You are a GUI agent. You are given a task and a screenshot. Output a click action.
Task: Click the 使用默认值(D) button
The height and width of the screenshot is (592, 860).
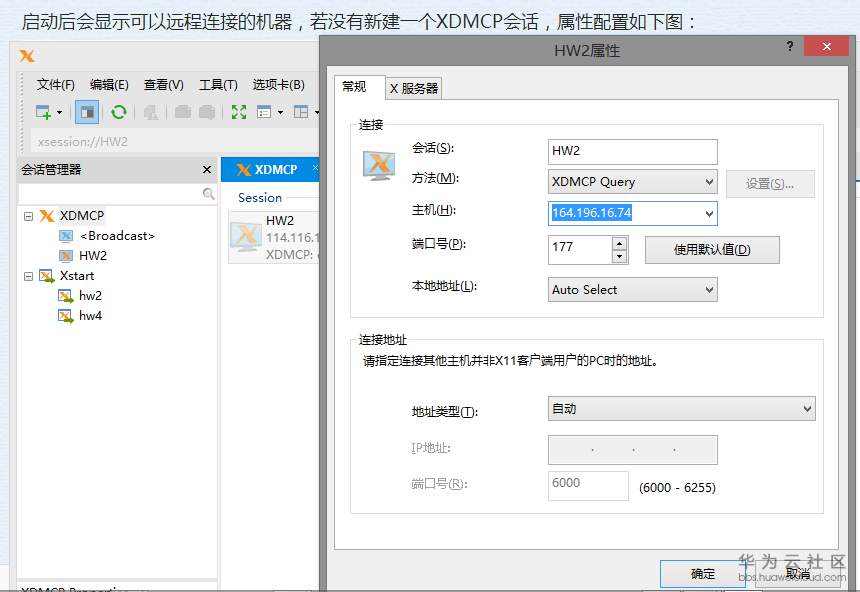click(712, 250)
